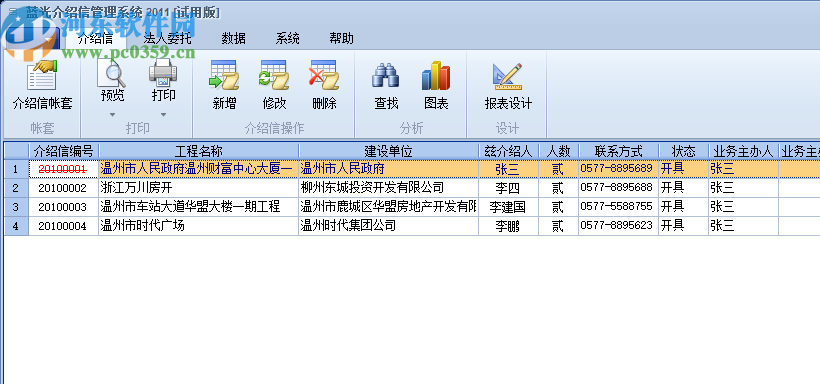Switch to the 法人委托 ribbon tab
Screen dimensions: 820x384
click(x=167, y=38)
